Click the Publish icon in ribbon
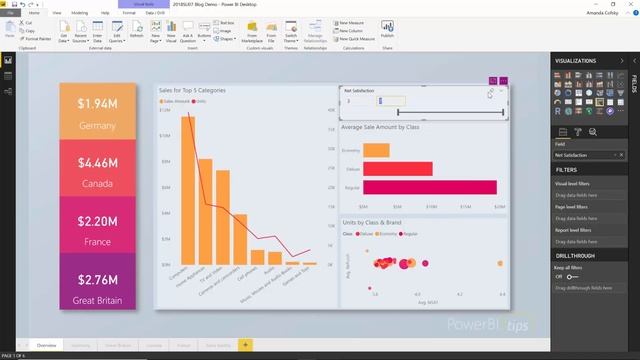640x360 pixels. tap(387, 29)
